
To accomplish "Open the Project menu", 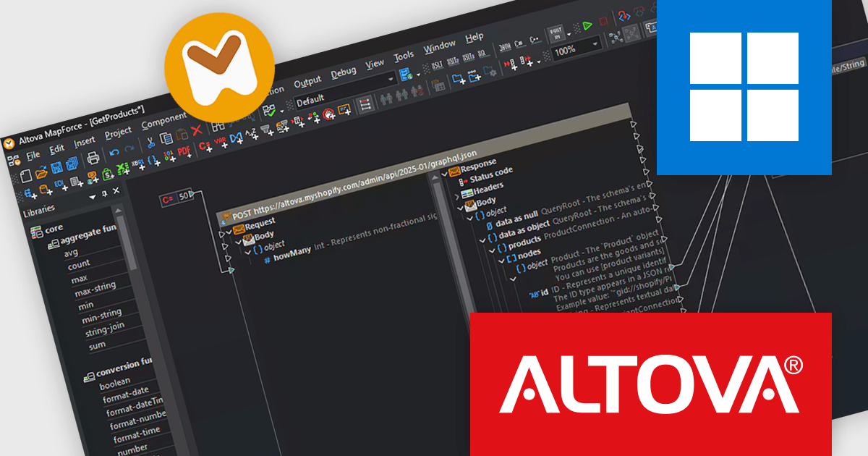I will (x=118, y=132).
